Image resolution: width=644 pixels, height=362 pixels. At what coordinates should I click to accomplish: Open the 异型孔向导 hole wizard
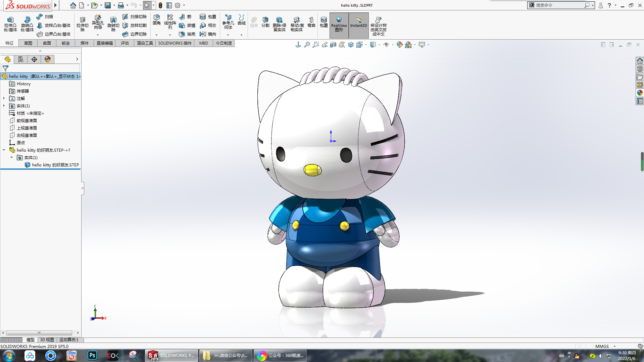(x=98, y=23)
